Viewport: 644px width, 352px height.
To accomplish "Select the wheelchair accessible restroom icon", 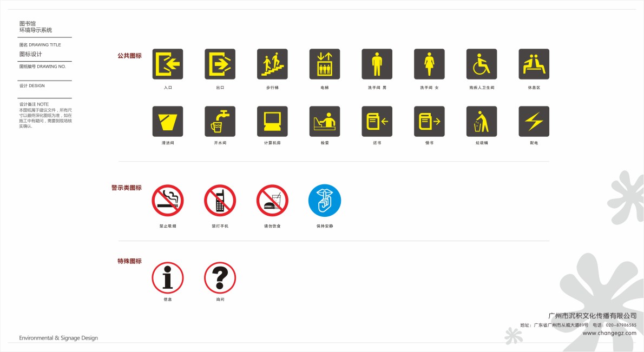I will 482,64.
